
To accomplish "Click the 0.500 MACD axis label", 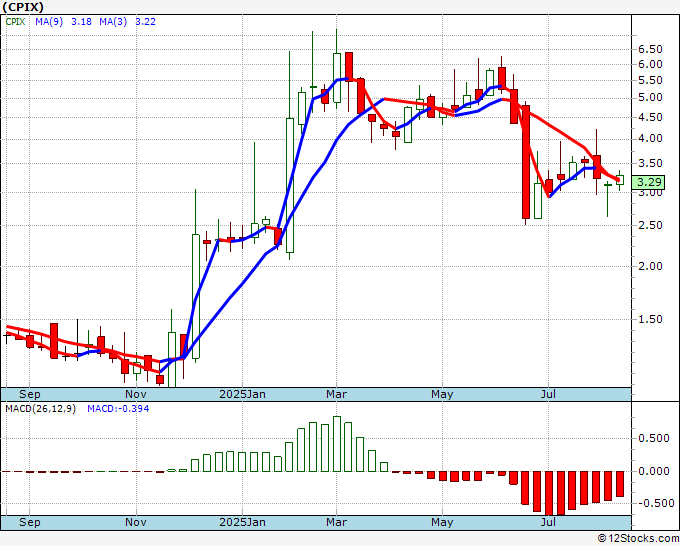I will pyautogui.click(x=654, y=438).
